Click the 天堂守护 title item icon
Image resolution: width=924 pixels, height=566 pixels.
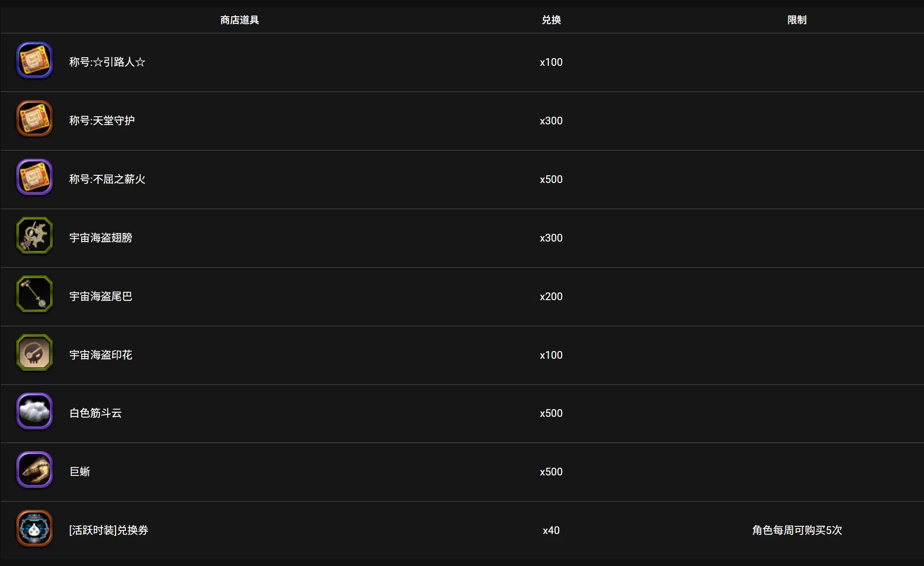tap(34, 119)
